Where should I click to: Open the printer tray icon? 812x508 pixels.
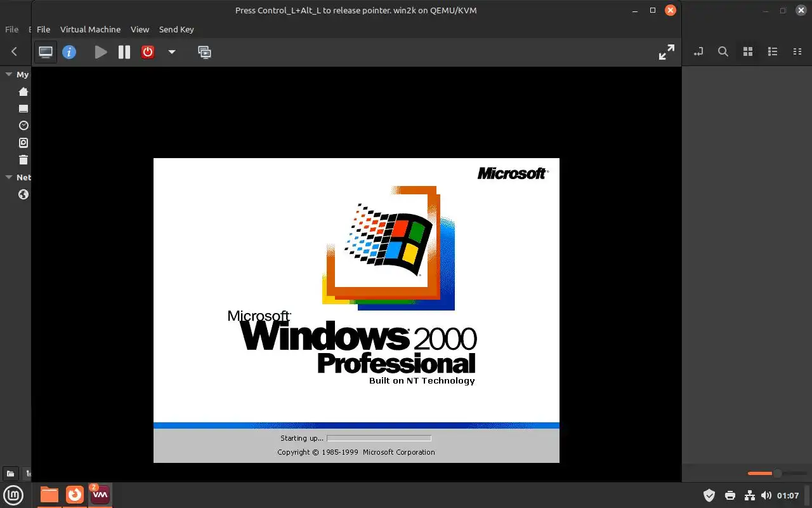(x=730, y=495)
